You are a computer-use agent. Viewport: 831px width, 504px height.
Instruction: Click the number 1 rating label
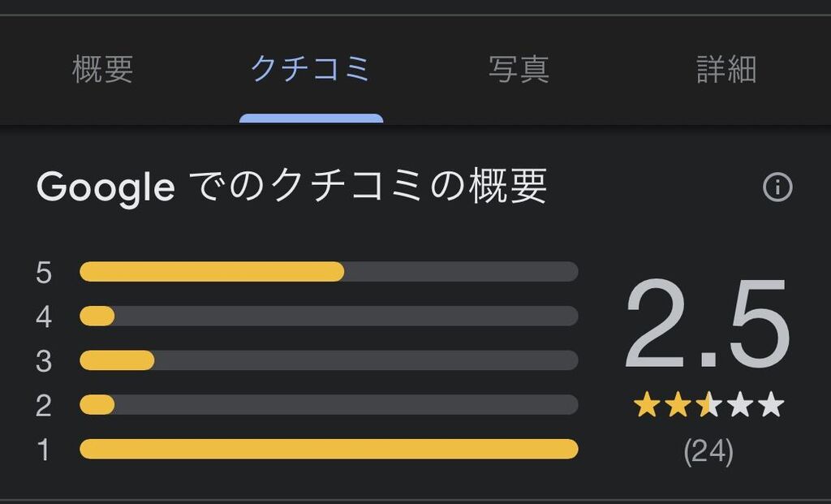[x=44, y=450]
